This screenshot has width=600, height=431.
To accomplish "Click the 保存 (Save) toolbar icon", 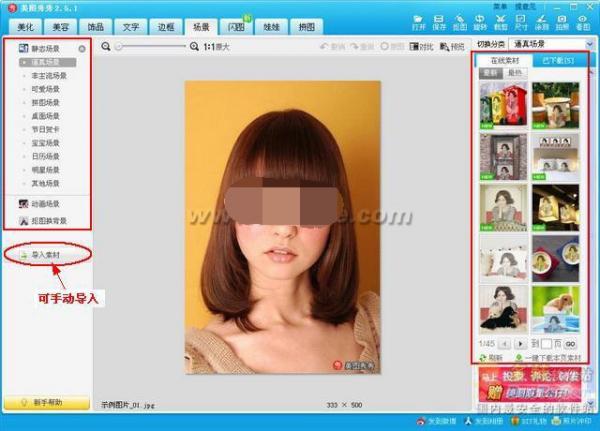I will (x=438, y=20).
